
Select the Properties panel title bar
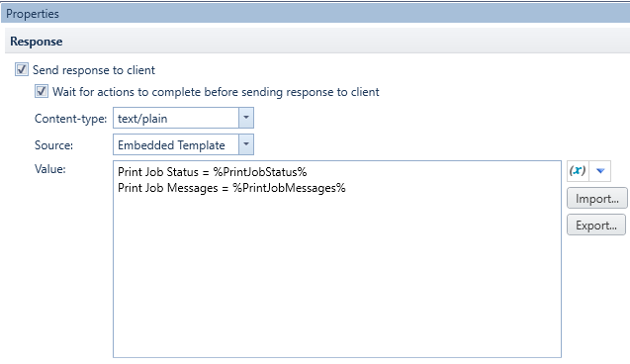pyautogui.click(x=315, y=13)
